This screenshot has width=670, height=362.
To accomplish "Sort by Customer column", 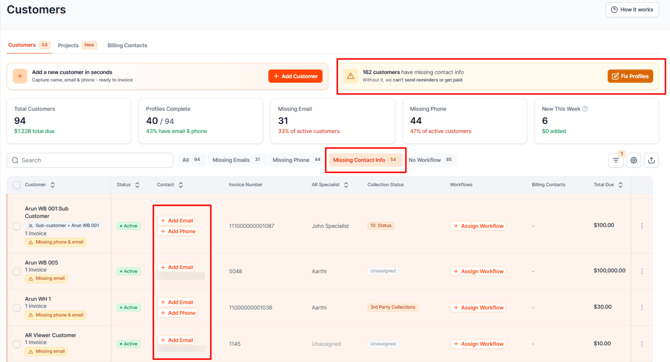I will tap(53, 185).
